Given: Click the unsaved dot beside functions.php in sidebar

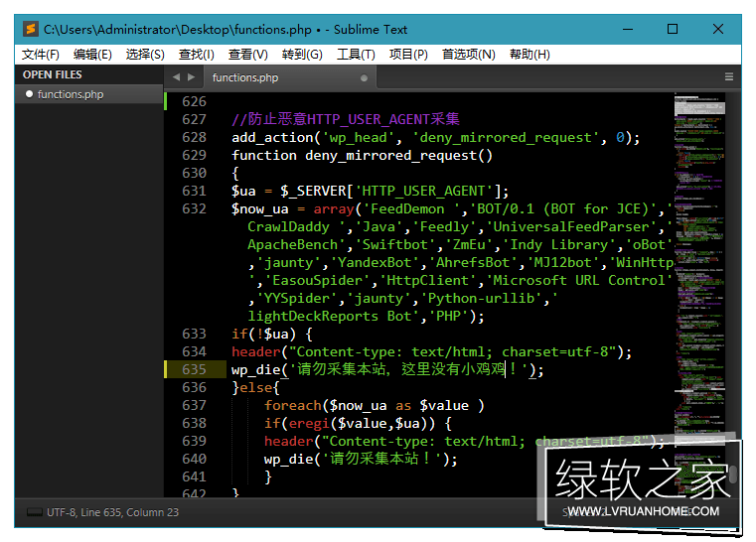Looking at the screenshot, I should (29, 94).
